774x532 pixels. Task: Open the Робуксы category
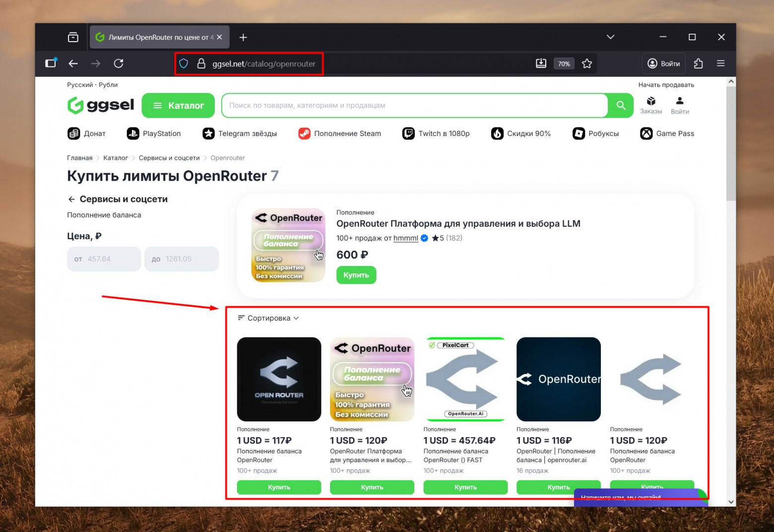click(579, 133)
